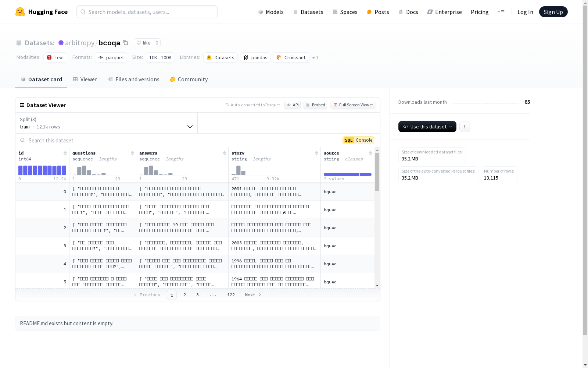Switch to the Dataset card tab

[x=41, y=79]
